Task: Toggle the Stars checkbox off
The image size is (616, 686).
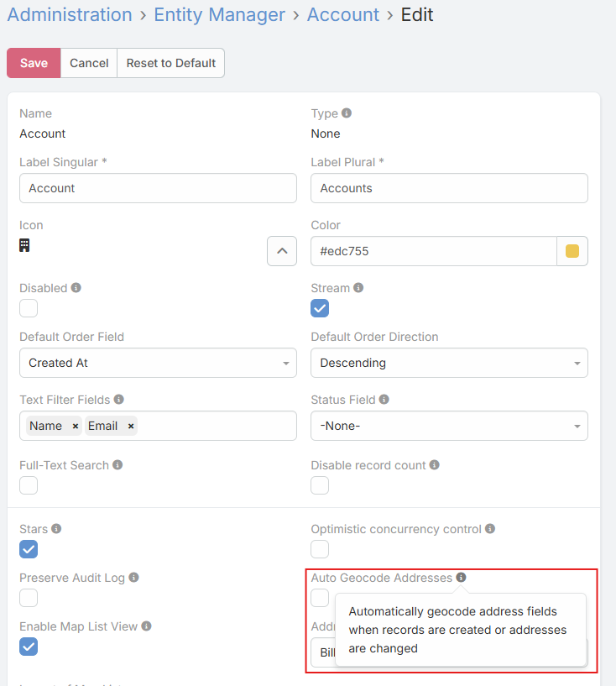Action: click(x=29, y=549)
